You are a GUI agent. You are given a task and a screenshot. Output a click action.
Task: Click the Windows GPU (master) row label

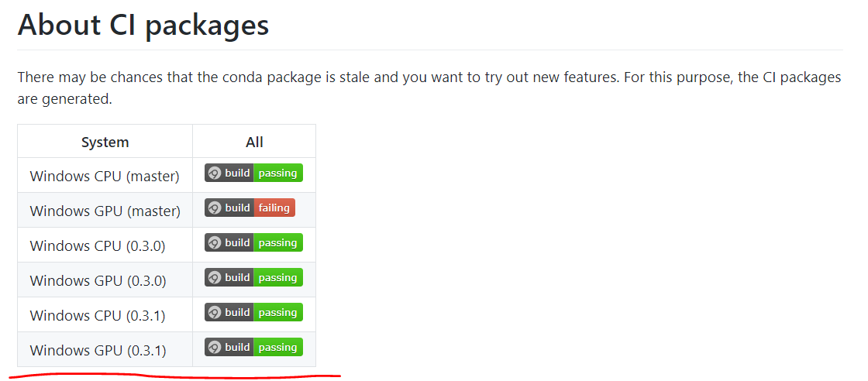point(105,211)
